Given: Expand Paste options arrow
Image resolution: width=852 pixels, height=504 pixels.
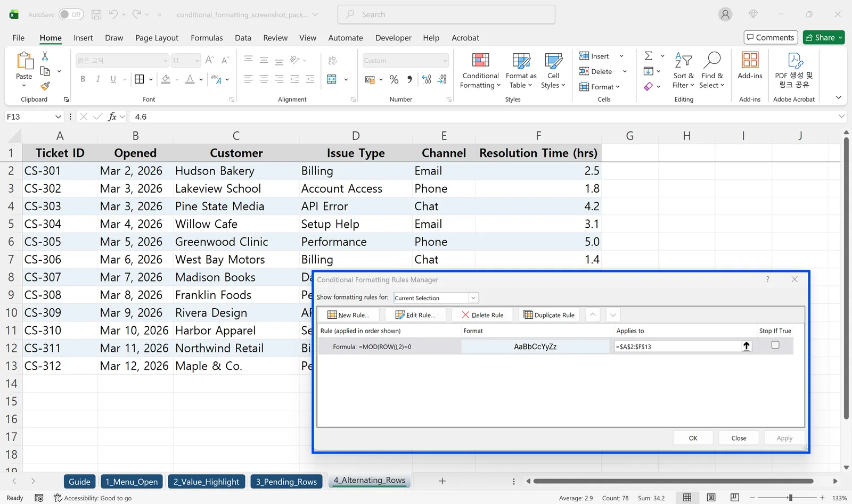Looking at the screenshot, I should pos(24,86).
